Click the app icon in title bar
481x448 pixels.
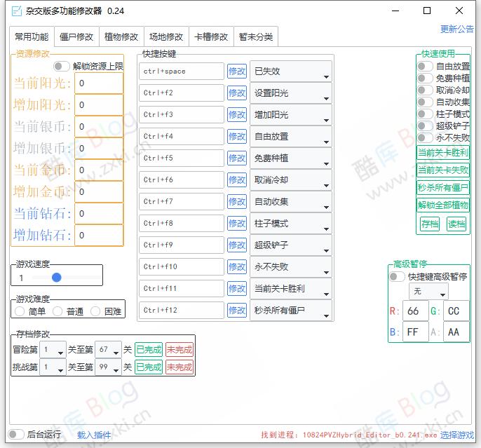point(16,11)
